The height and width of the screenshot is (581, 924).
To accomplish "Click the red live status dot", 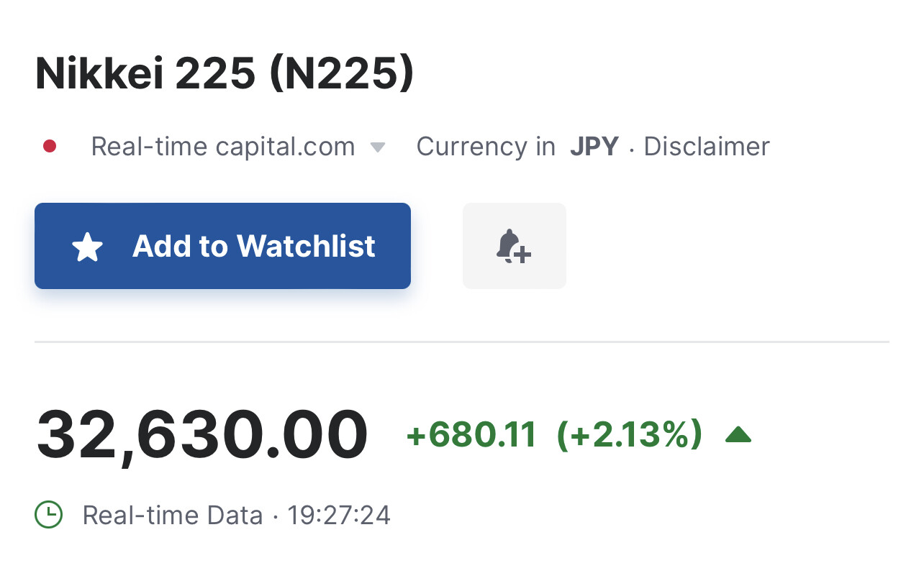I will [50, 147].
